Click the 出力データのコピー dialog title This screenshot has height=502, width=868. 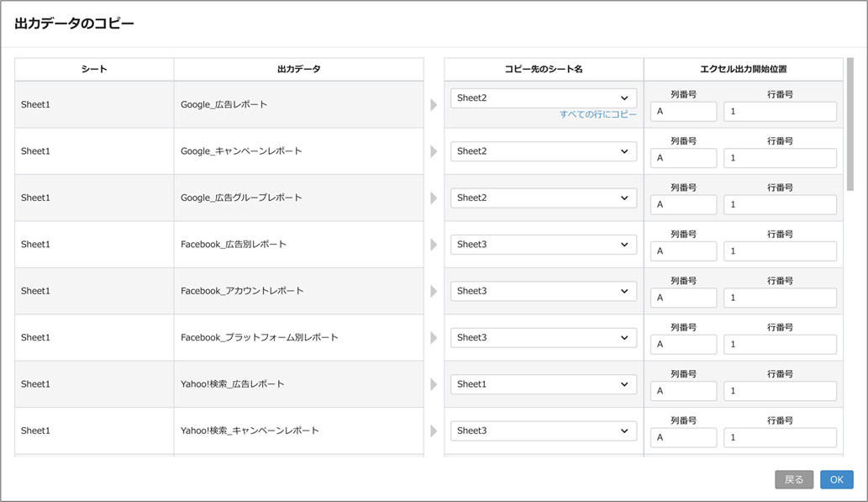[74, 24]
